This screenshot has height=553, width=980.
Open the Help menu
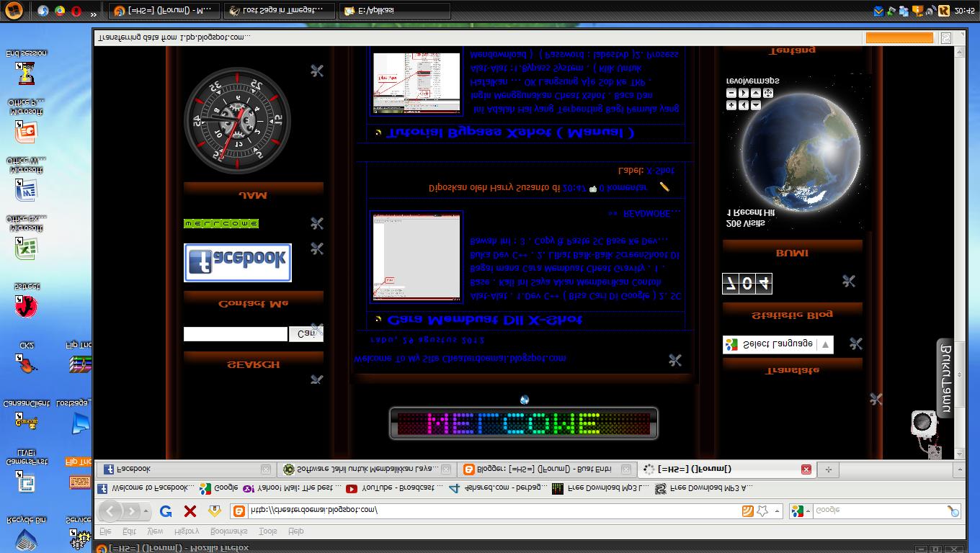(295, 531)
